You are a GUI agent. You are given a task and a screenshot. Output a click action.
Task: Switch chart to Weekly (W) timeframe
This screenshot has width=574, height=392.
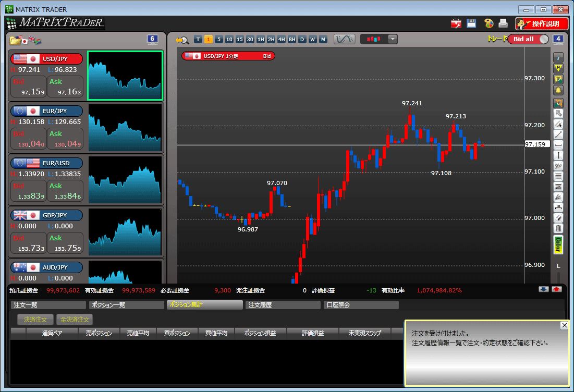[x=313, y=40]
